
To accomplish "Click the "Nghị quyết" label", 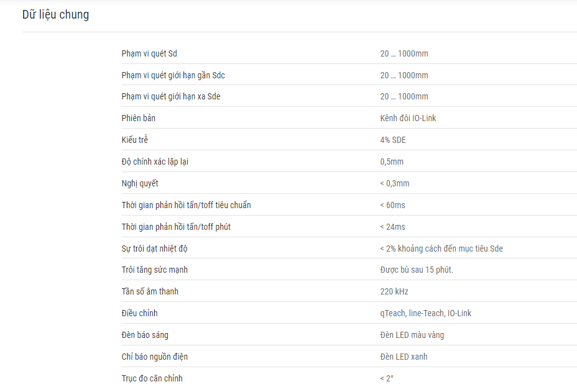I will (x=140, y=183).
